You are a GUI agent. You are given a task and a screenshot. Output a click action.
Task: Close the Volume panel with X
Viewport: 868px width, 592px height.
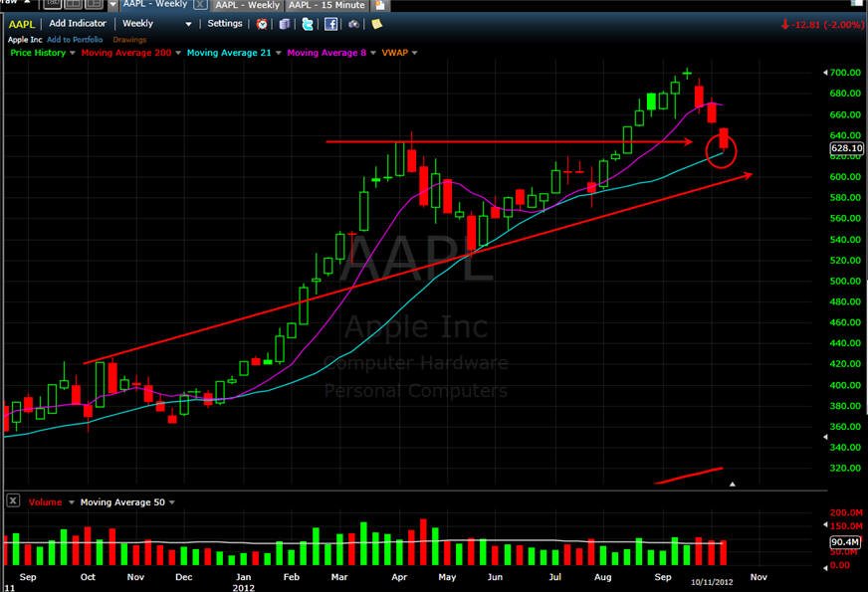coord(13,501)
